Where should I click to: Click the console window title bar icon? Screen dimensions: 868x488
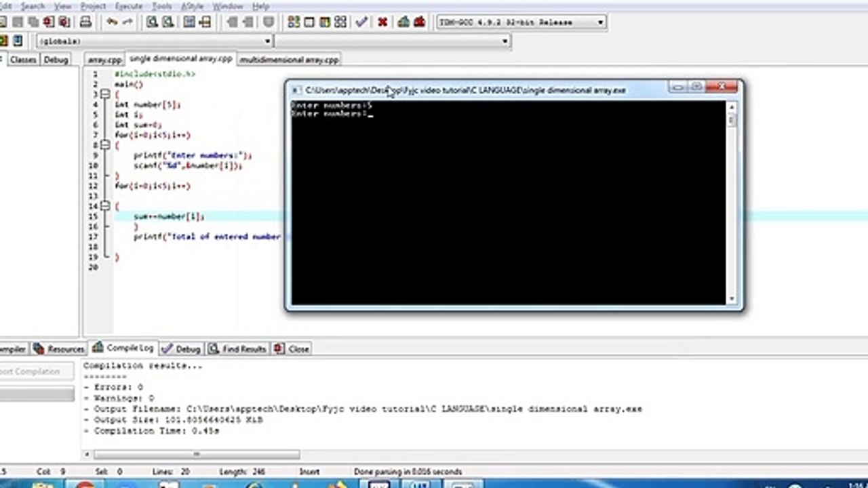click(296, 89)
